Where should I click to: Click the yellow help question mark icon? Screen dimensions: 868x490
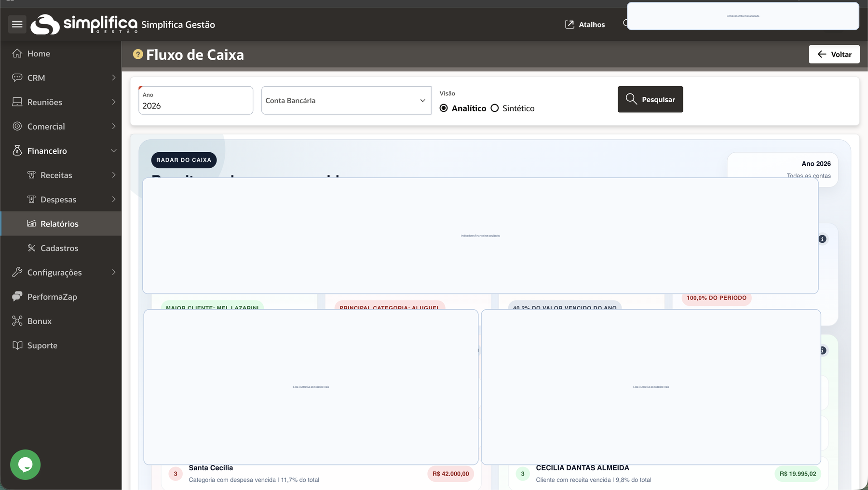click(138, 54)
